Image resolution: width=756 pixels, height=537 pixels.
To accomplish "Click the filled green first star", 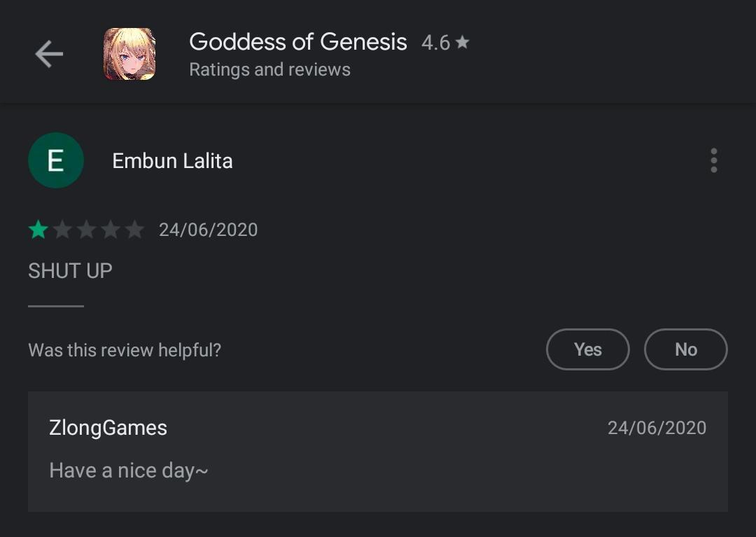I will point(38,230).
